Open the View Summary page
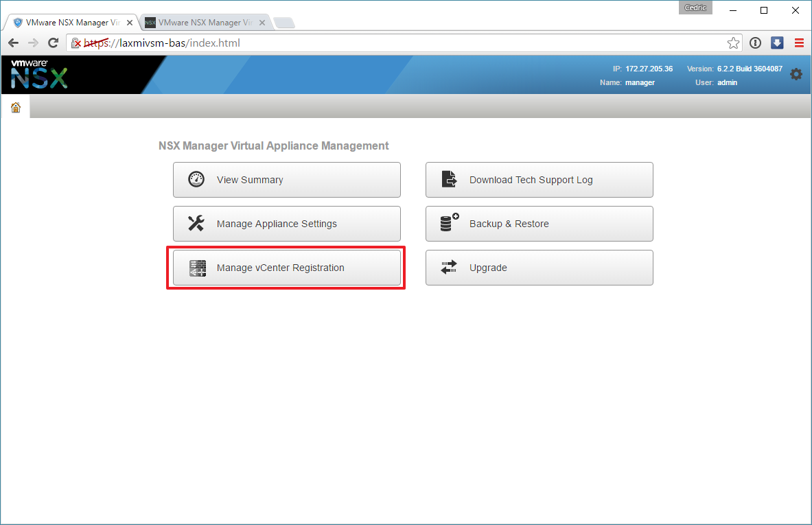 [x=286, y=180]
